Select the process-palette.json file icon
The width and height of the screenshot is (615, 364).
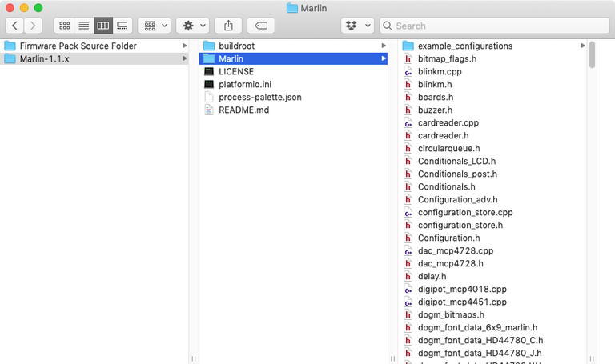209,97
